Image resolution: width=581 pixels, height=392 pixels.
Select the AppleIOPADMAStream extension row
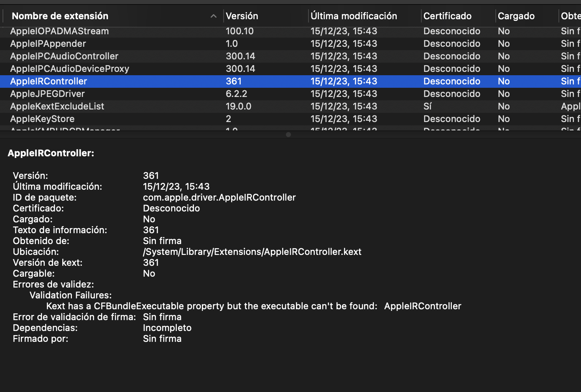click(59, 31)
